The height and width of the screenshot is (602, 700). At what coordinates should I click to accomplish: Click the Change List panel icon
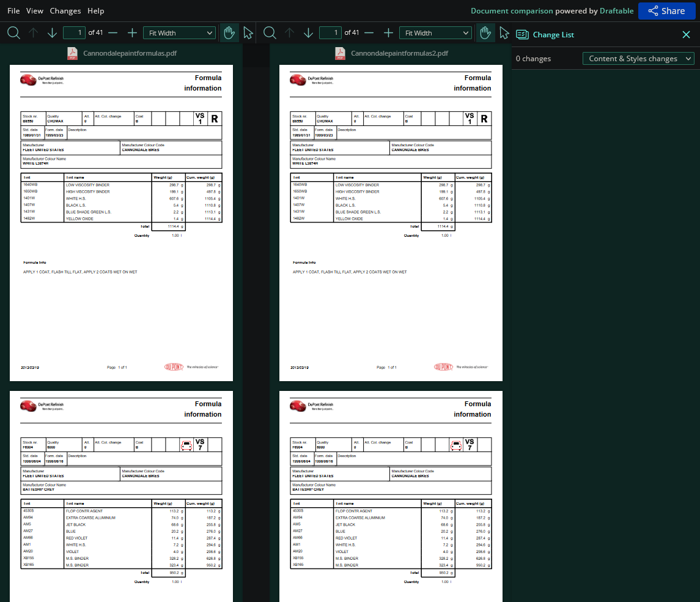coord(522,34)
